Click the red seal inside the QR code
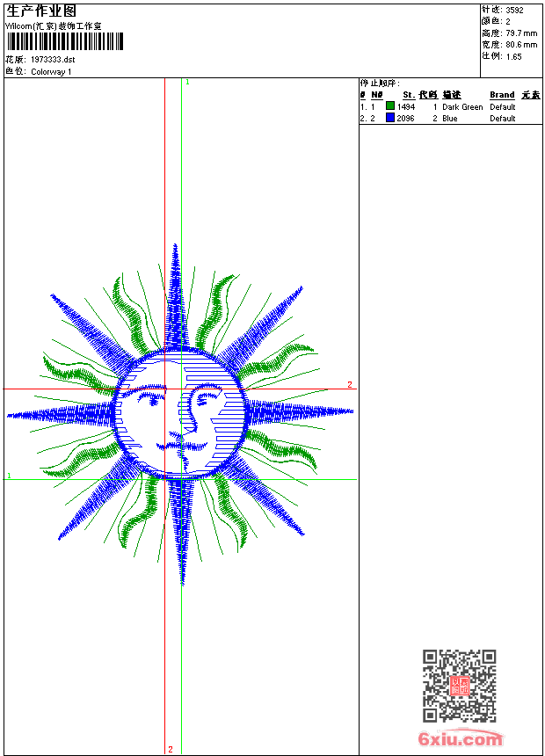The width and height of the screenshot is (545, 756). [x=459, y=687]
